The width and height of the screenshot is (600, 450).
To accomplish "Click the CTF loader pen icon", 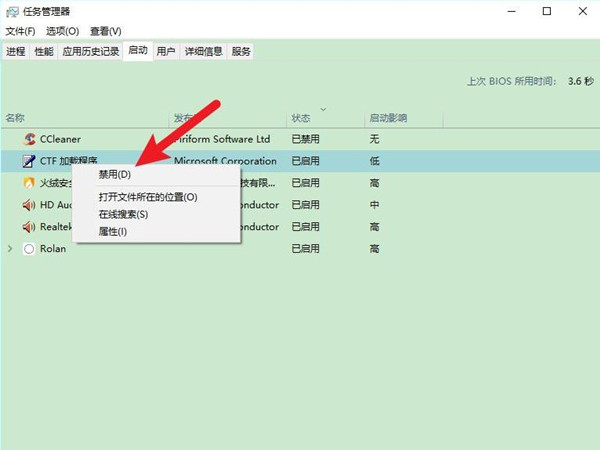I will tap(29, 161).
